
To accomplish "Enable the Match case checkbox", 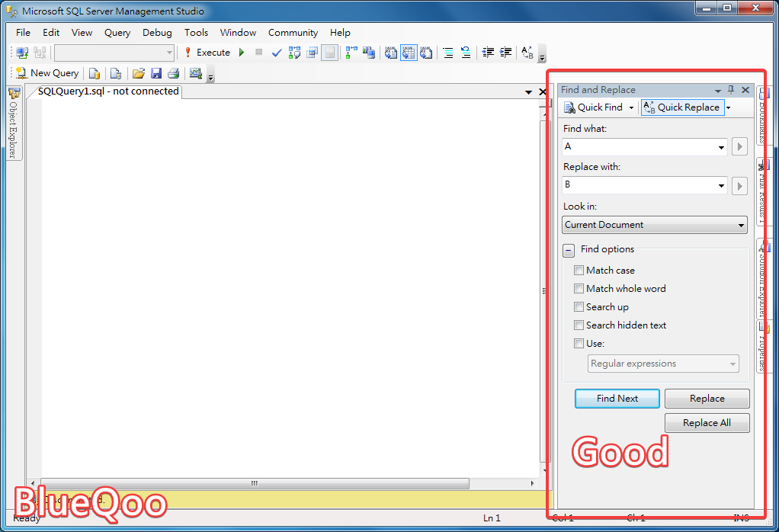I will (x=579, y=271).
